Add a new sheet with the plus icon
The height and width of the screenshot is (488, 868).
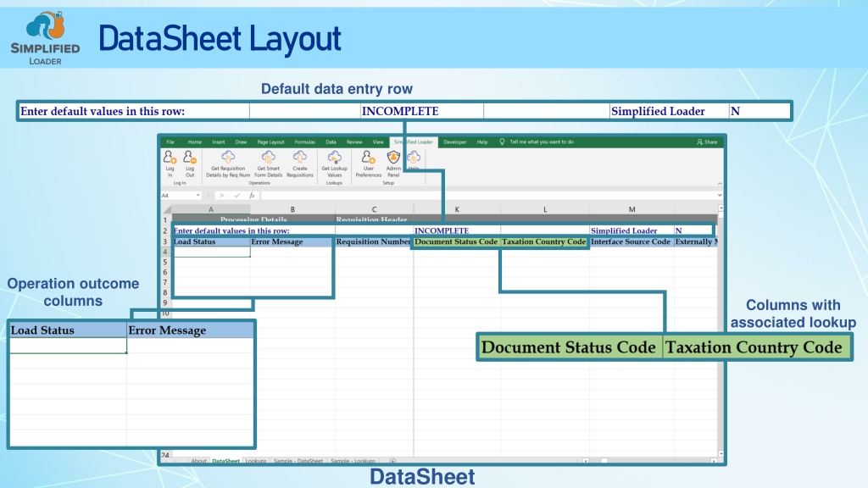392,461
